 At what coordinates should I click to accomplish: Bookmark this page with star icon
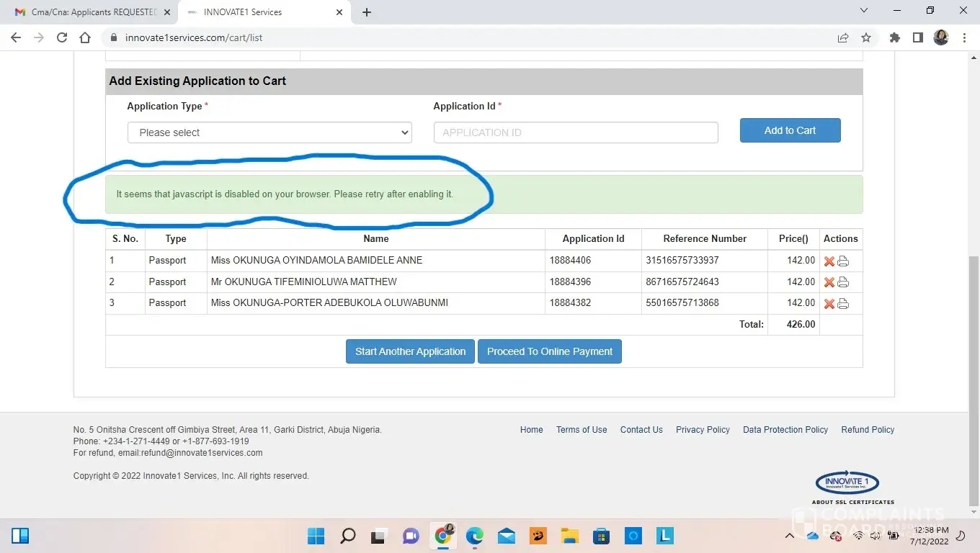[x=866, y=37]
